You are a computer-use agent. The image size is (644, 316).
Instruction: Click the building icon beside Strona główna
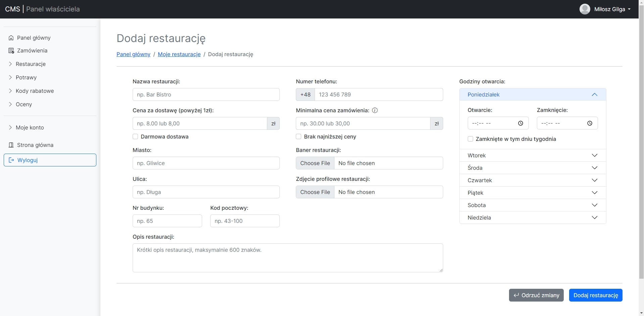tap(11, 145)
